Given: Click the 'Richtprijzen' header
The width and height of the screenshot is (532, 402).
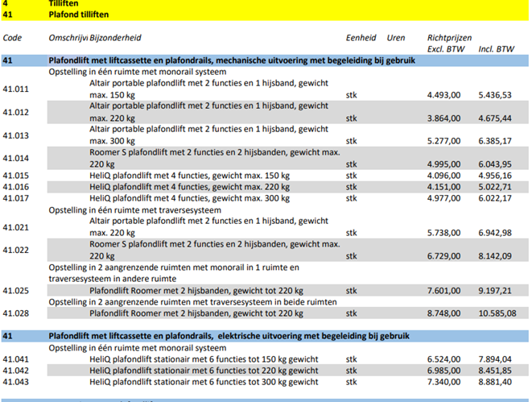Looking at the screenshot, I should 450,38.
